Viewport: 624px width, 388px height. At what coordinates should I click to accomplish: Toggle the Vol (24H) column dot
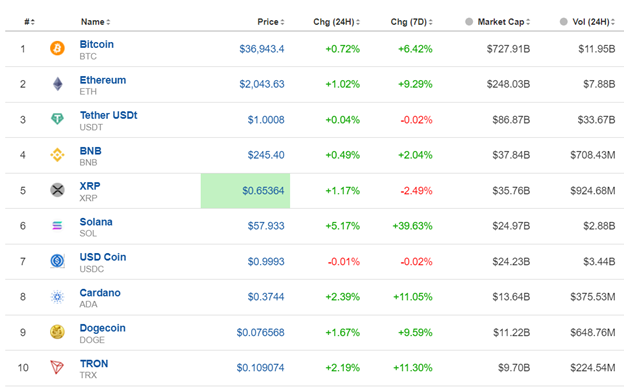pyautogui.click(x=564, y=21)
